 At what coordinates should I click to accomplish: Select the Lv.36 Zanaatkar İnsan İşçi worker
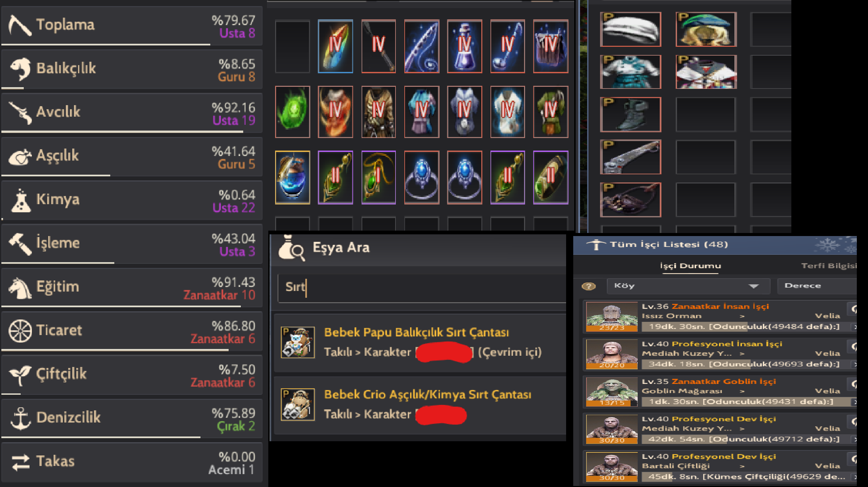pyautogui.click(x=720, y=317)
